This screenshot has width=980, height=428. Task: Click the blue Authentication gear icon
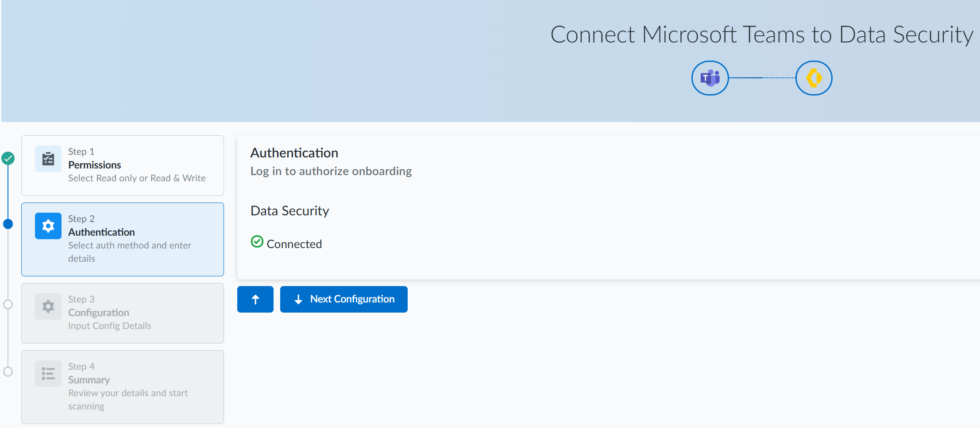pos(48,226)
